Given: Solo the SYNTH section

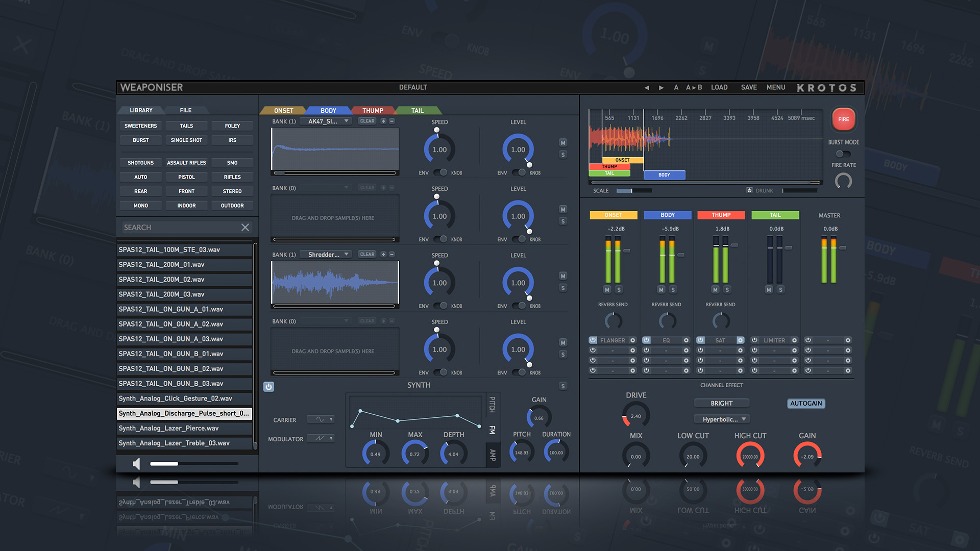Looking at the screenshot, I should click(x=563, y=386).
